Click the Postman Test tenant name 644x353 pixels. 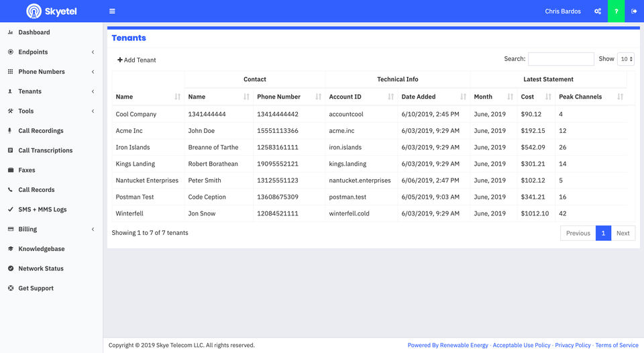[x=135, y=197]
